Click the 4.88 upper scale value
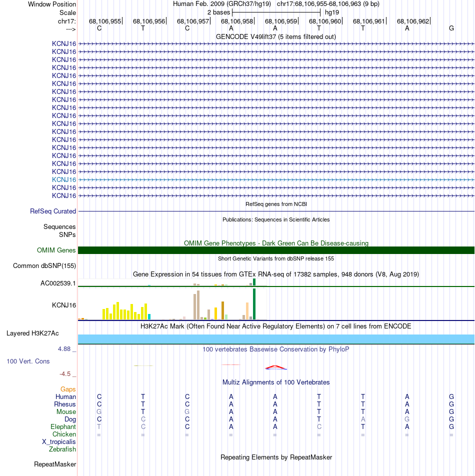This screenshot has width=475, height=476. tap(64, 349)
